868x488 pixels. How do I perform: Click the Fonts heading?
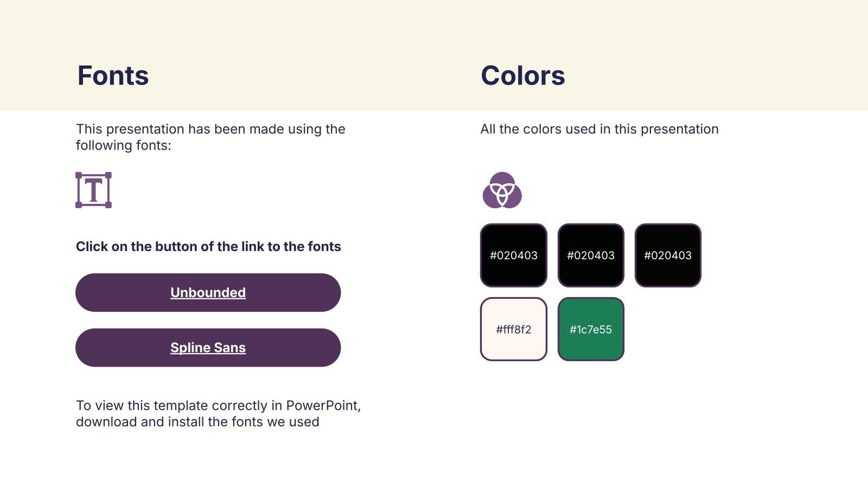(113, 75)
